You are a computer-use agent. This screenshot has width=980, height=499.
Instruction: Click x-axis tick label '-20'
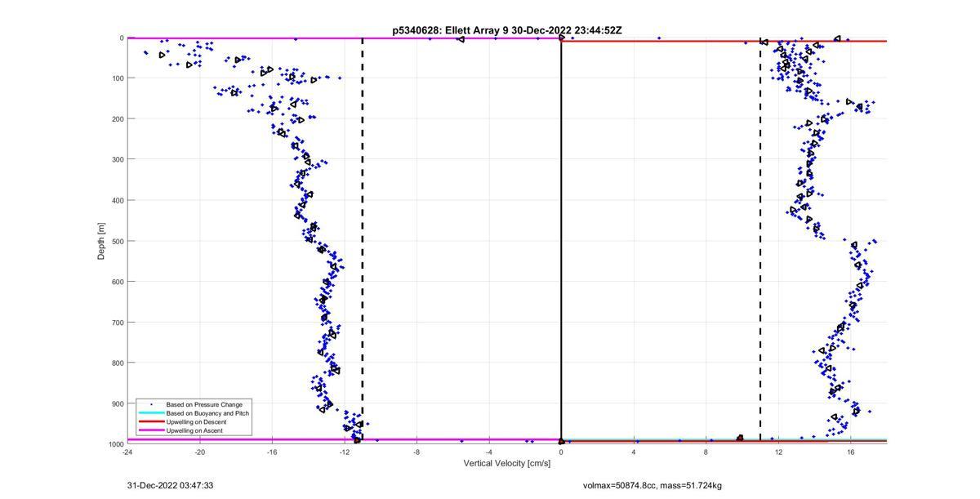click(199, 452)
